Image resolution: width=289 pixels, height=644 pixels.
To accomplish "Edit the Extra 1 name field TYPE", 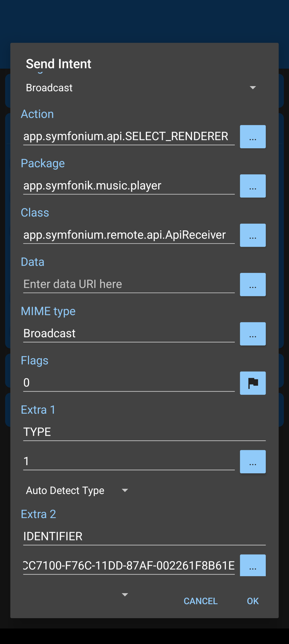I will [144, 432].
